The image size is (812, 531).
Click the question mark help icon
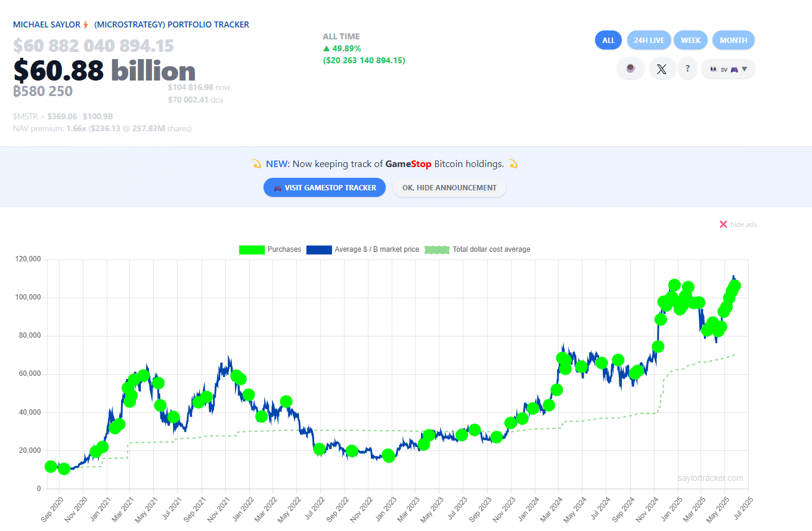click(687, 69)
